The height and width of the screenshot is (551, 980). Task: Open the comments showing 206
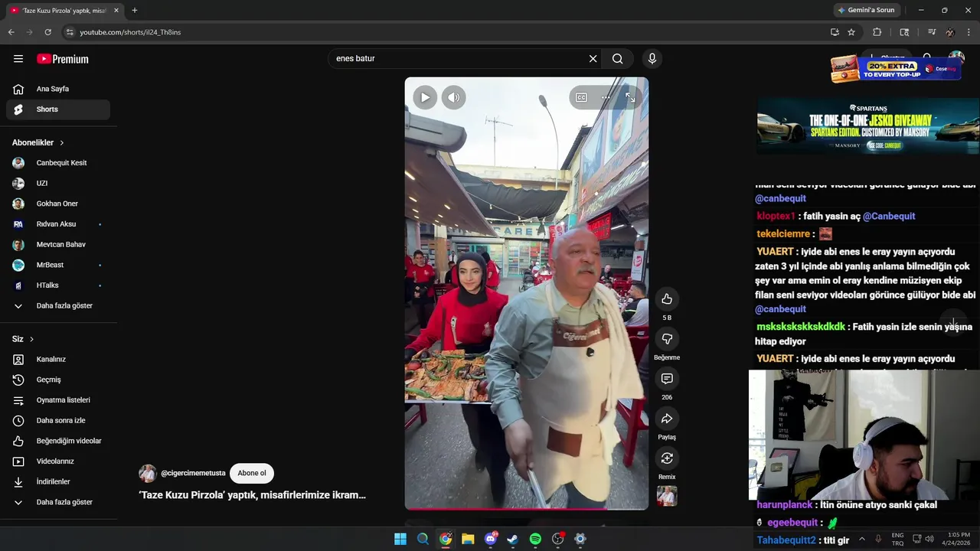667,379
